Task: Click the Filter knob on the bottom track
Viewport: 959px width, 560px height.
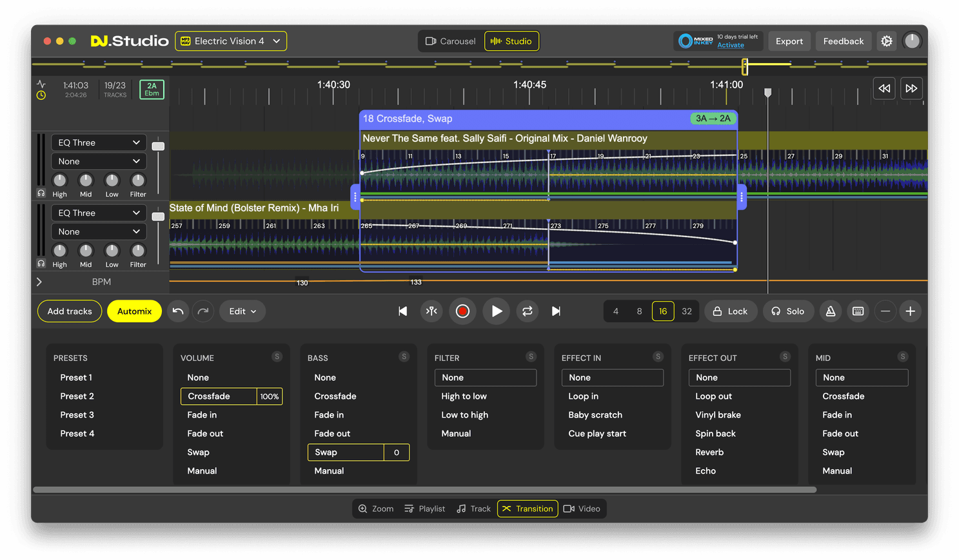Action: 138,251
